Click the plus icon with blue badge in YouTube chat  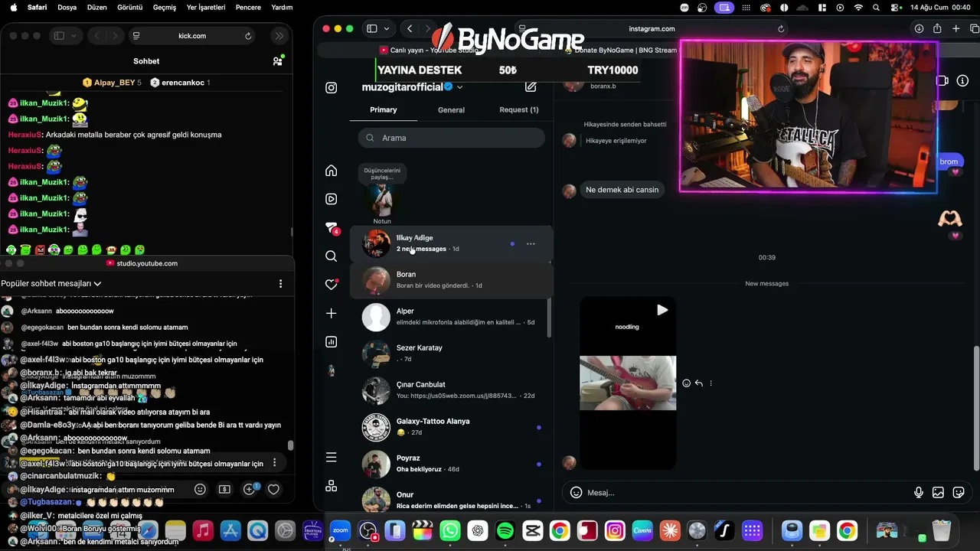tap(250, 489)
